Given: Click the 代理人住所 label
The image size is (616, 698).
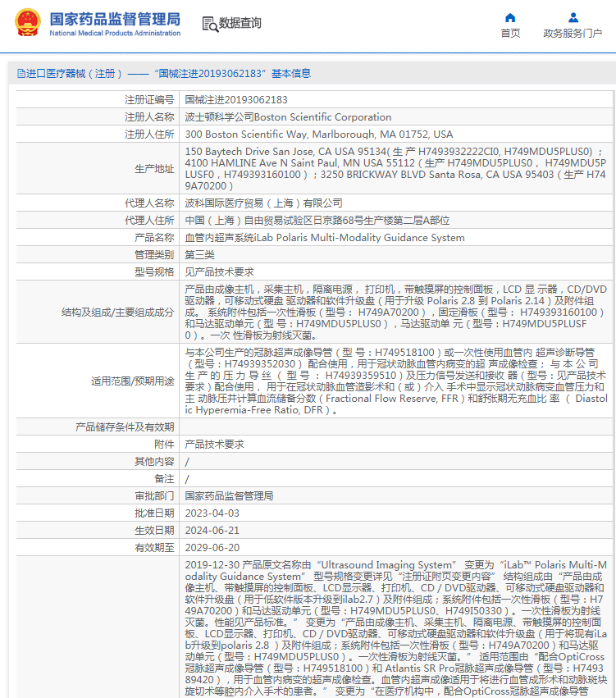Looking at the screenshot, I should point(149,221).
